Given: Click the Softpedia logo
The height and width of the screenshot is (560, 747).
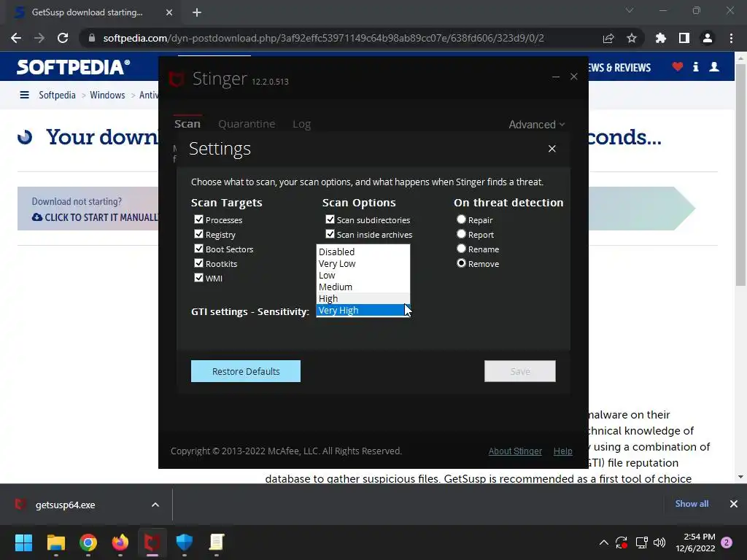Looking at the screenshot, I should (x=73, y=67).
